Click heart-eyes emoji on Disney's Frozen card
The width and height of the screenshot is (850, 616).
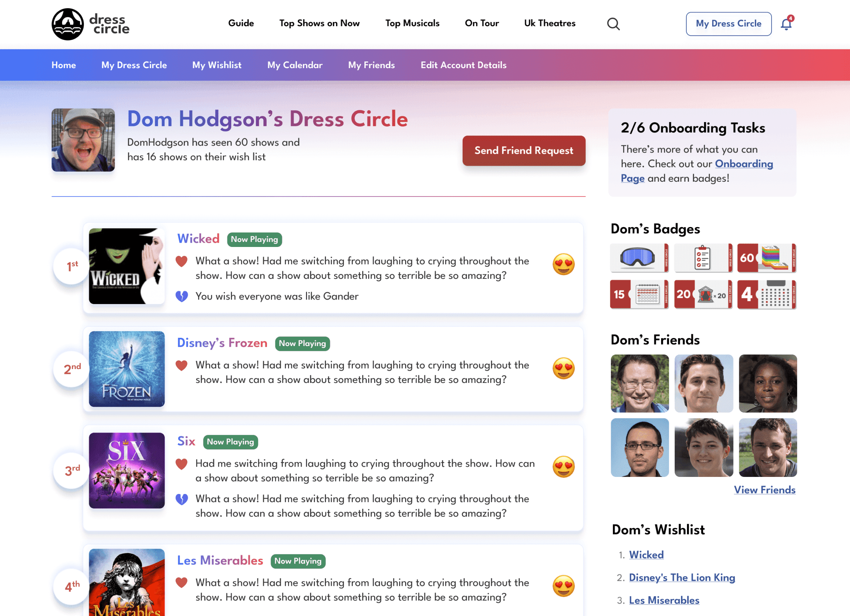point(563,368)
